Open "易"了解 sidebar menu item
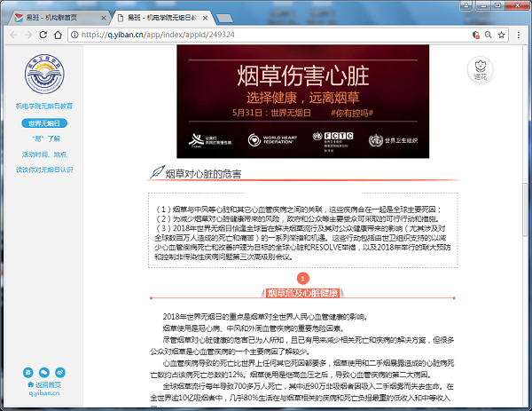 point(44,138)
